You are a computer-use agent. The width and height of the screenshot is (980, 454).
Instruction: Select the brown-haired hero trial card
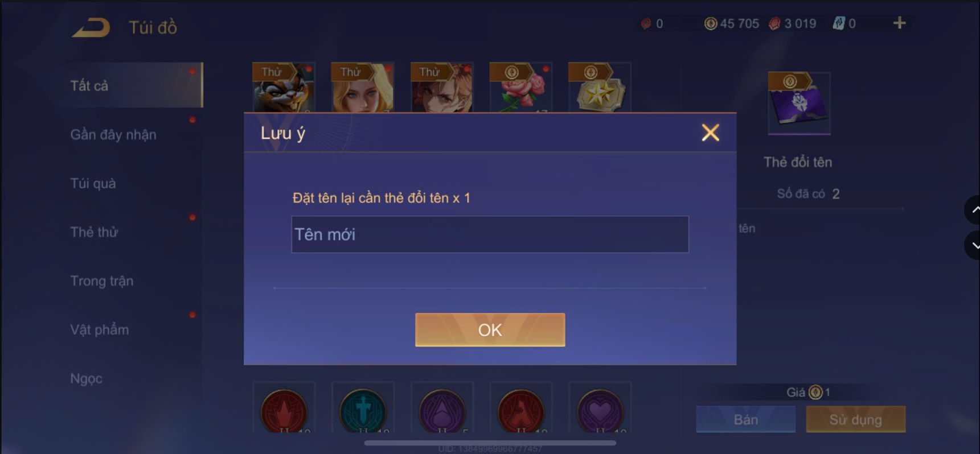click(x=441, y=88)
